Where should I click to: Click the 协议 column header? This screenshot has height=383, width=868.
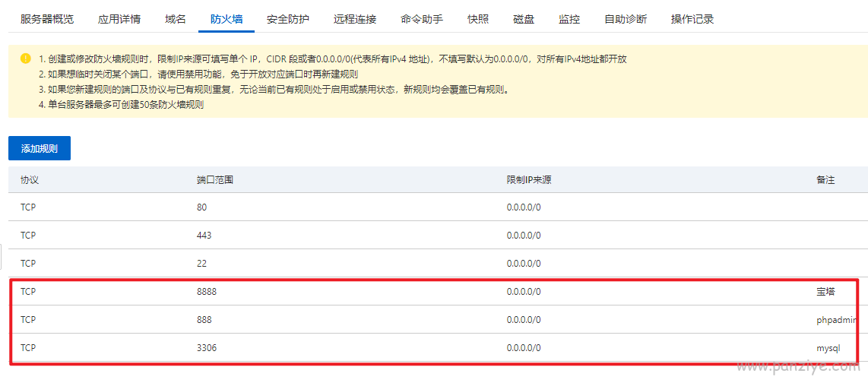click(30, 180)
